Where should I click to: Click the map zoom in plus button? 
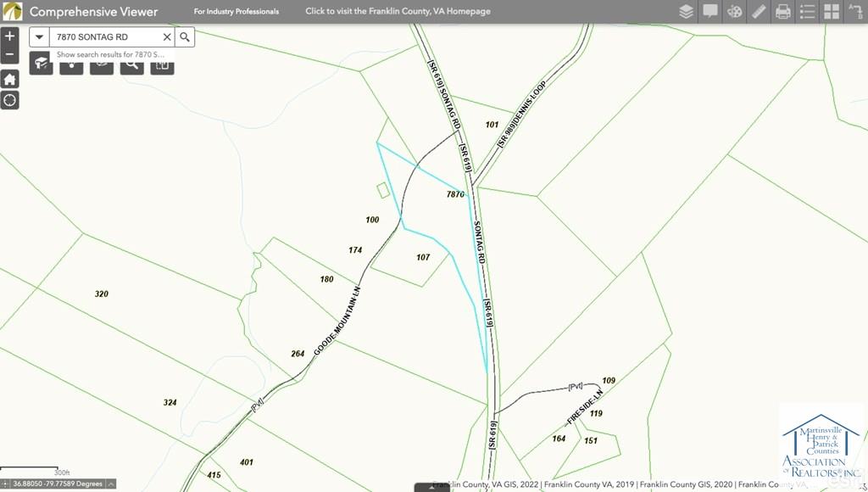tap(9, 36)
